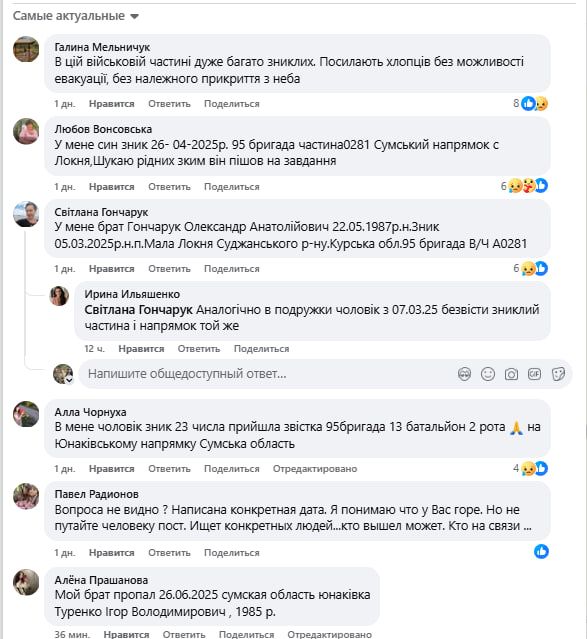Open Ирина Ильяшенко's profile name link
This screenshot has width=587, height=639.
click(x=132, y=294)
